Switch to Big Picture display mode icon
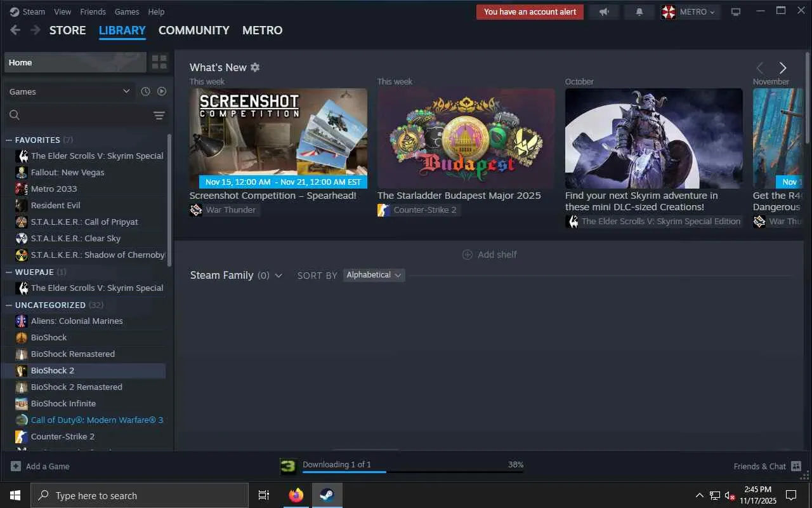Viewport: 812px width, 508px height. (736, 12)
